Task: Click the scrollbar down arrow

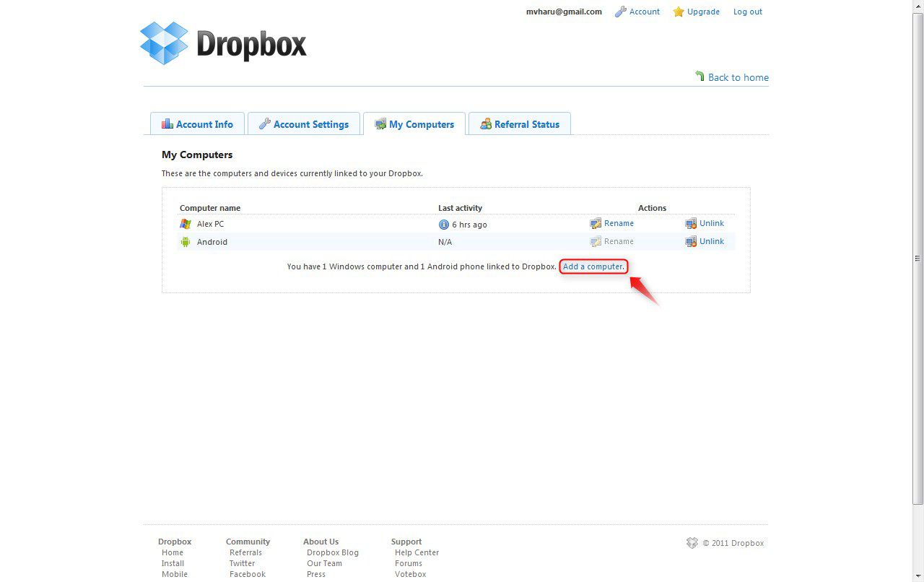Action: pyautogui.click(x=918, y=576)
